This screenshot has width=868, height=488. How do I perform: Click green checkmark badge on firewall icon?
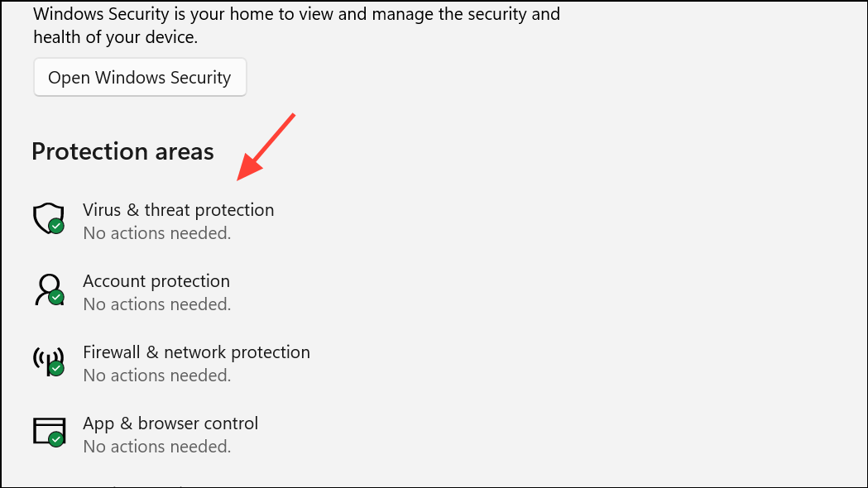[x=56, y=369]
